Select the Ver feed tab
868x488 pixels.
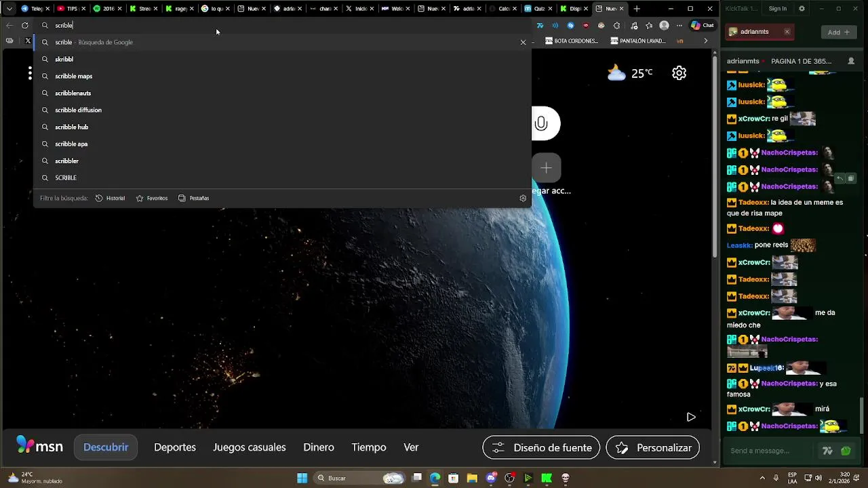coord(411,447)
